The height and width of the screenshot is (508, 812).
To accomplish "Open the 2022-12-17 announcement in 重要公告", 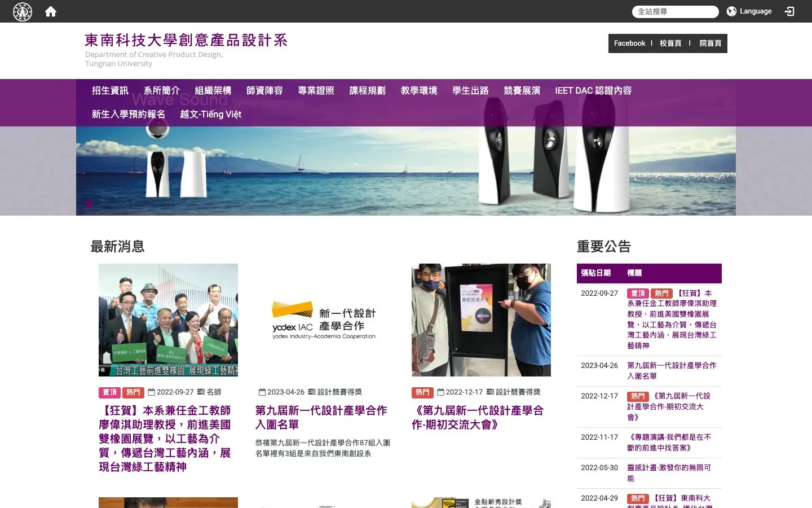I will pos(669,407).
